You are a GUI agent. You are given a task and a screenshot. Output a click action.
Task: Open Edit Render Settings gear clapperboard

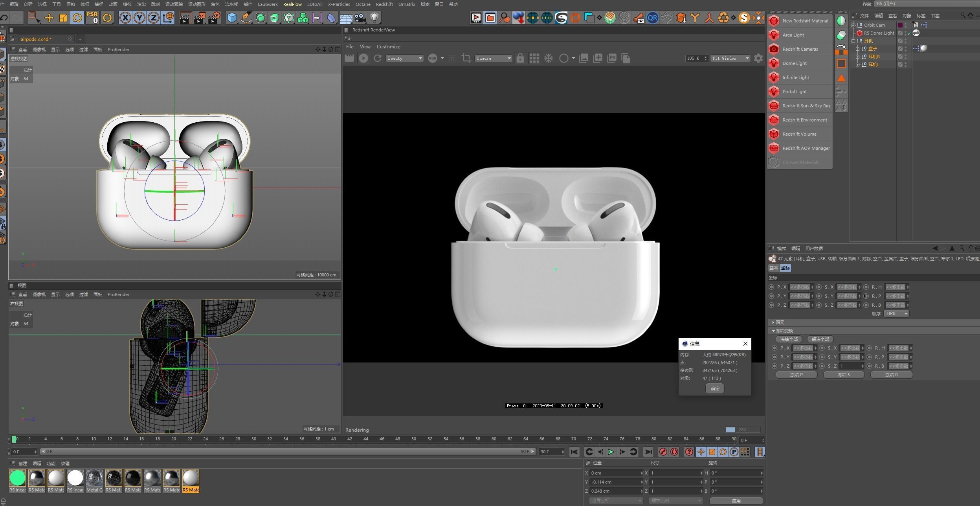coord(214,18)
